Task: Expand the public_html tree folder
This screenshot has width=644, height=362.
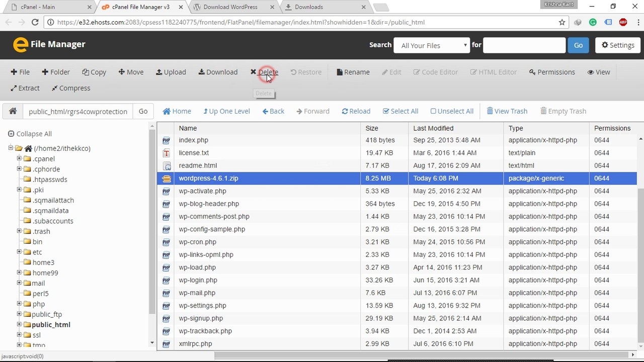Action: coord(19,324)
